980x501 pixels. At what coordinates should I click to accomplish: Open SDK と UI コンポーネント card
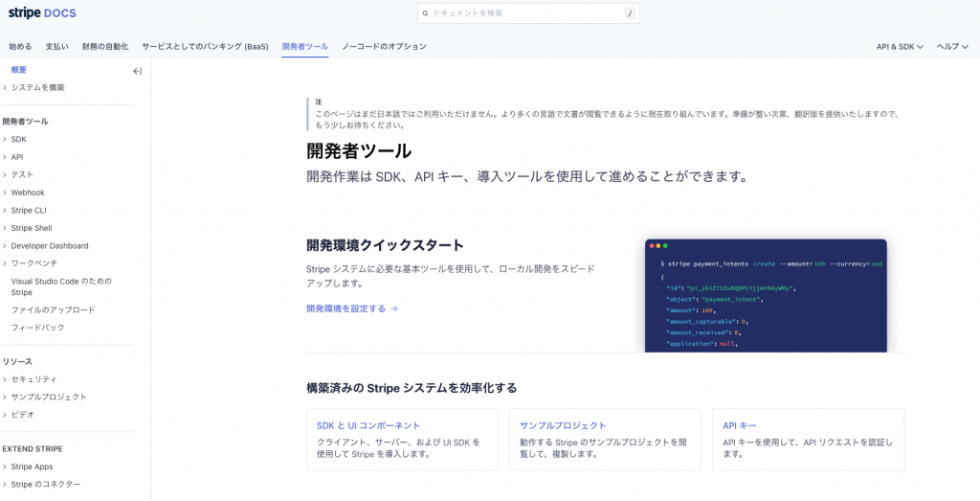click(x=402, y=440)
